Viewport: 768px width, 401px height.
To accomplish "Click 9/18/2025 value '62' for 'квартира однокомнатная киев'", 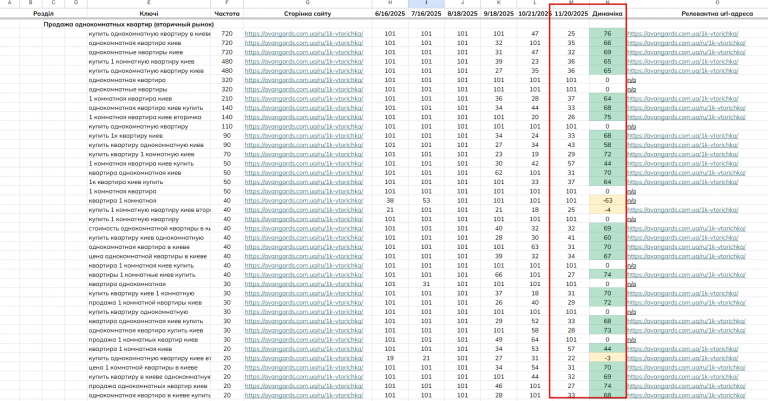I will [x=499, y=173].
